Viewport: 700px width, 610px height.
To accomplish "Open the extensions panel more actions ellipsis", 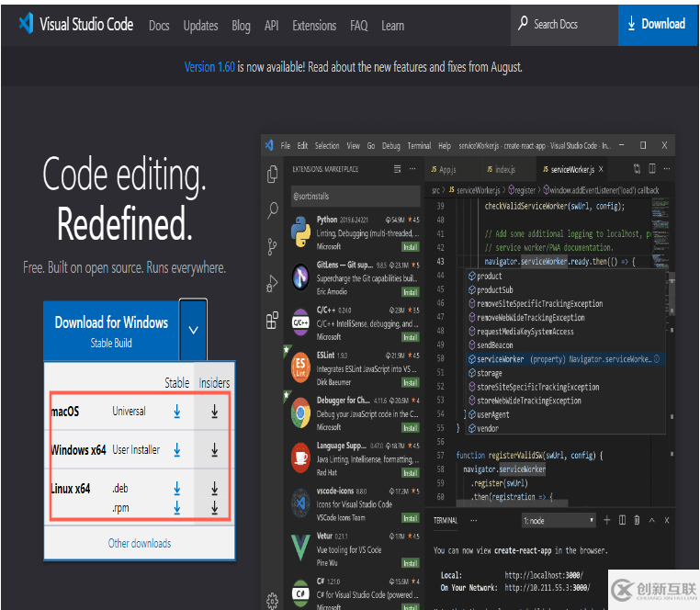I will [x=412, y=169].
